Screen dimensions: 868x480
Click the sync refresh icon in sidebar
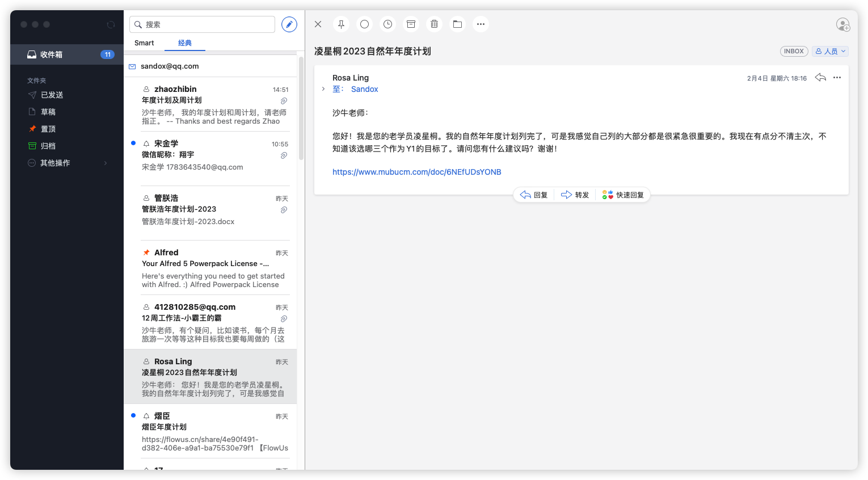pyautogui.click(x=111, y=24)
